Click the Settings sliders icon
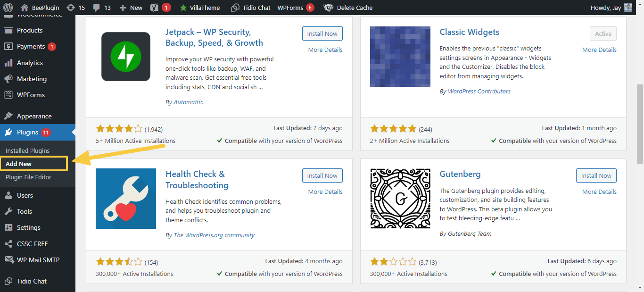644x292 pixels. click(8, 227)
